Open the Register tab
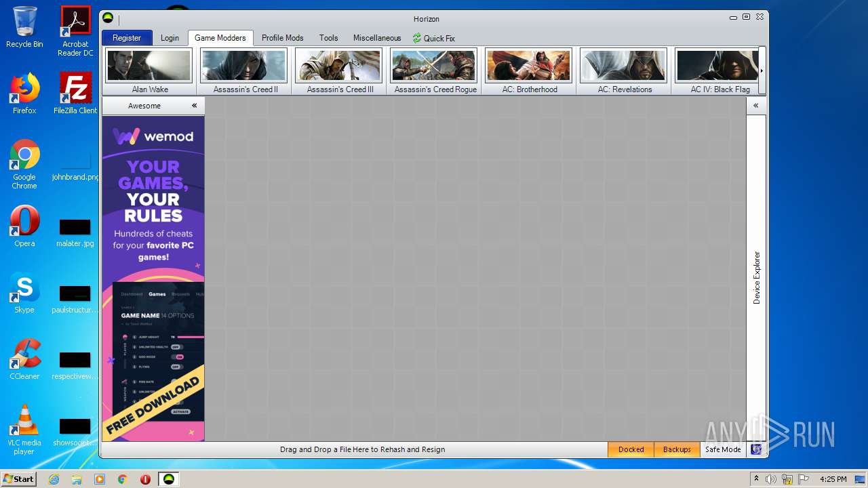The image size is (868, 488). tap(127, 38)
